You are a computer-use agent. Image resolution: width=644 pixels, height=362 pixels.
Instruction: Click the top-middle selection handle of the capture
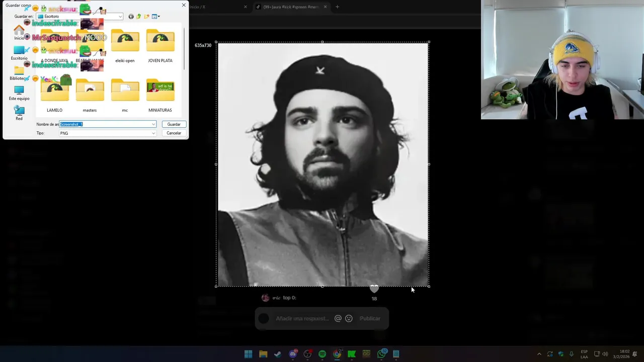323,42
